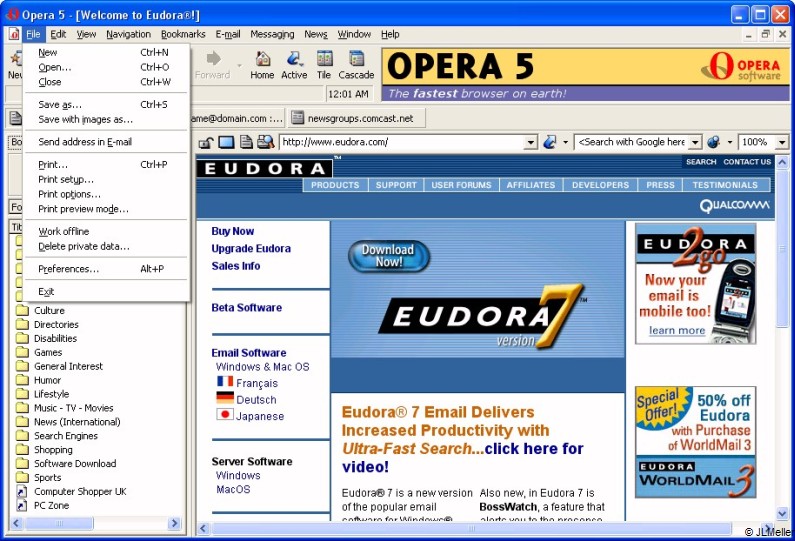The height and width of the screenshot is (541, 795).
Task: Click the Home toolbar icon
Action: pyautogui.click(x=262, y=59)
